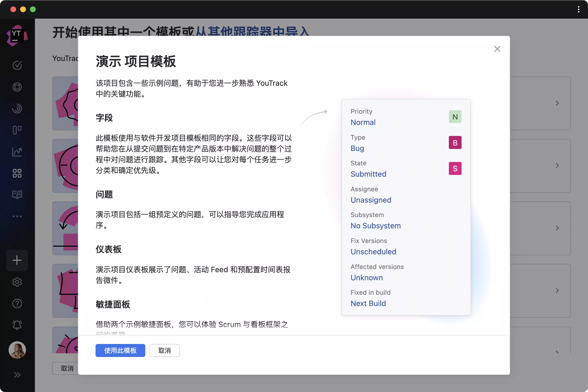Open the Helpdesk lifebuoy sidebar icon

(x=17, y=87)
